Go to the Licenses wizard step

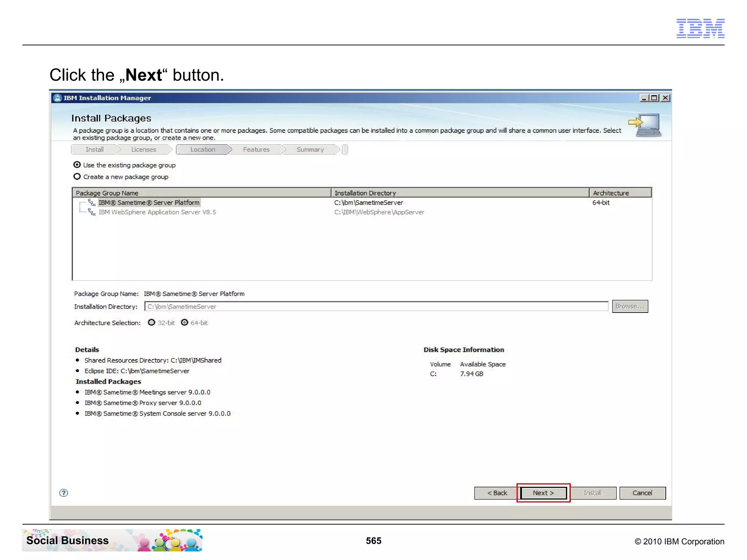[144, 149]
